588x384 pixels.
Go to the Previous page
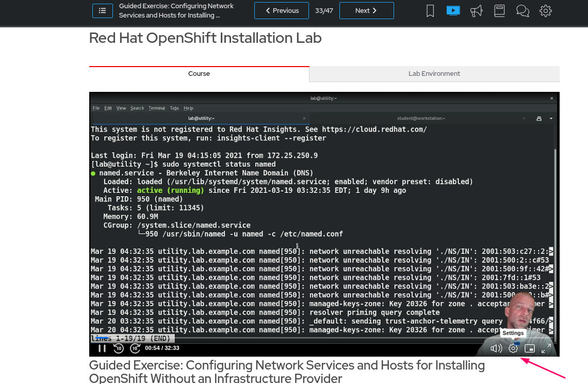(282, 10)
